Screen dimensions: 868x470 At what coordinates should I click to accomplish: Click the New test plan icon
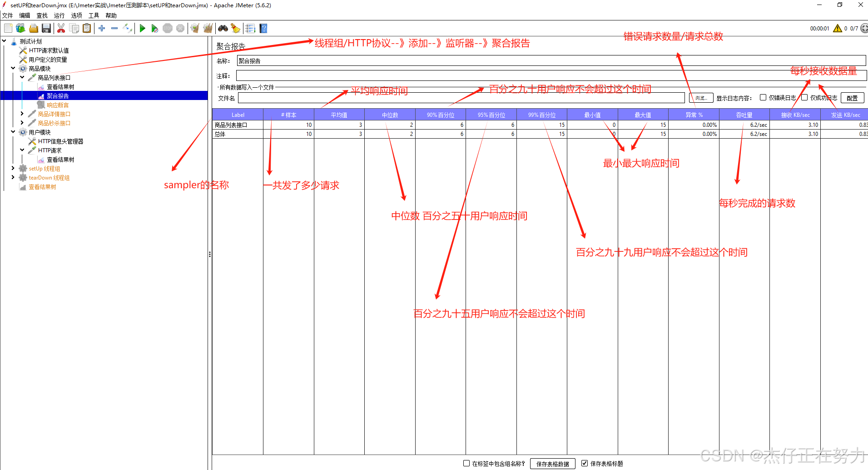[x=8, y=28]
